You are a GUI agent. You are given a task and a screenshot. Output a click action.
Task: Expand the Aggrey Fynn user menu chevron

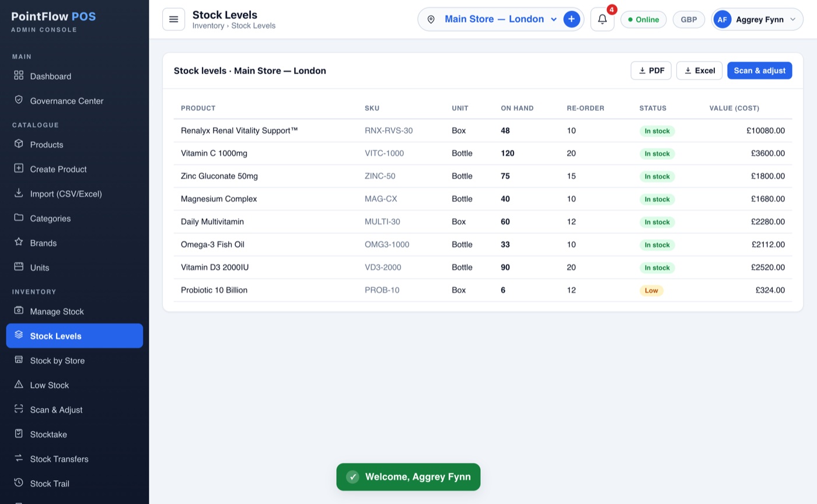tap(792, 19)
